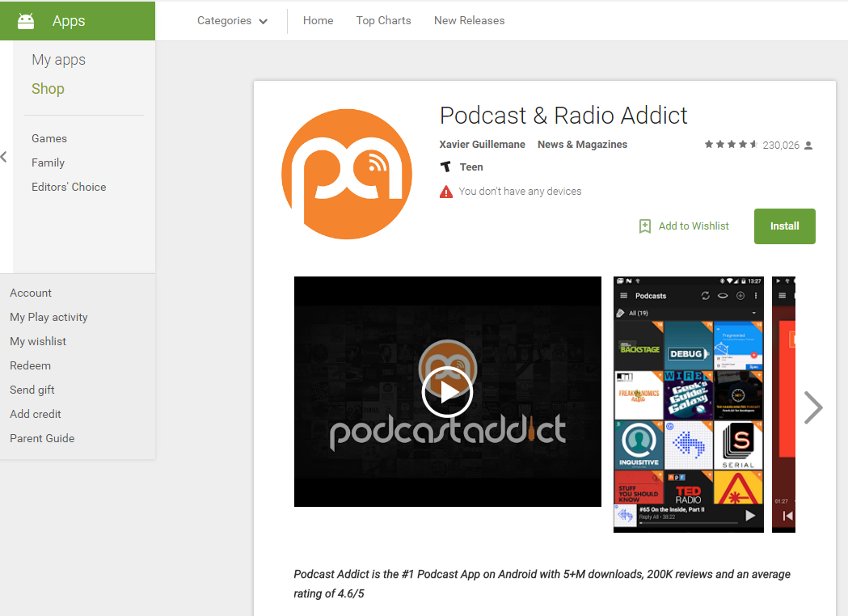Viewport: 848px width, 616px height.
Task: Open the Parent Guide
Action: 42,439
